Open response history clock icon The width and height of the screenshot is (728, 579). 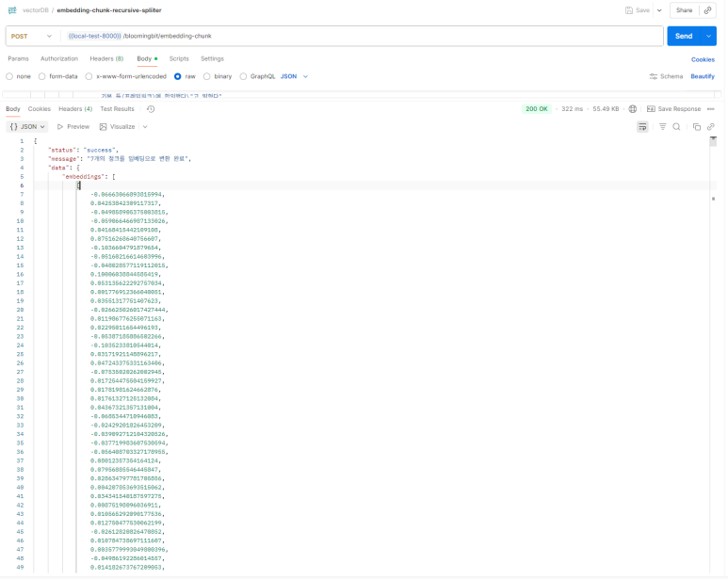pos(151,109)
